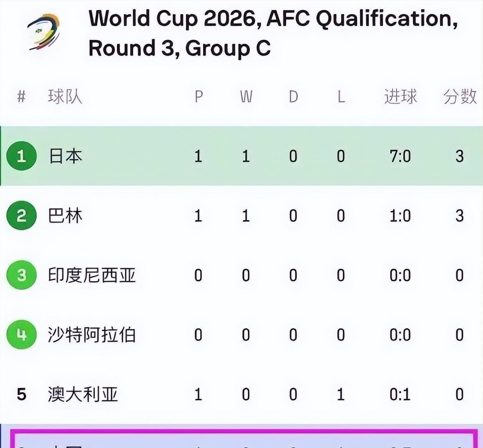This screenshot has width=483, height=448.
Task: Click the rank 4 badge beside 沙特阿拉伯
Action: pos(21,335)
